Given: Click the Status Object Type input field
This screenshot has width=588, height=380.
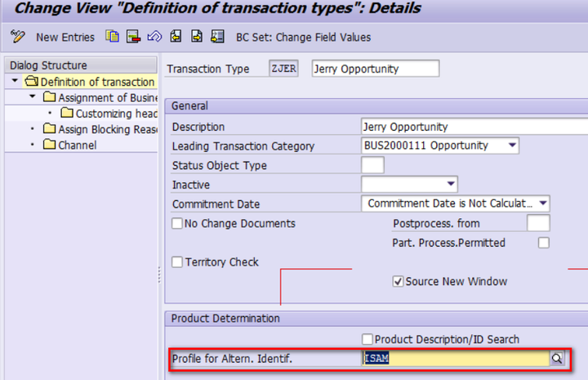Looking at the screenshot, I should [372, 165].
